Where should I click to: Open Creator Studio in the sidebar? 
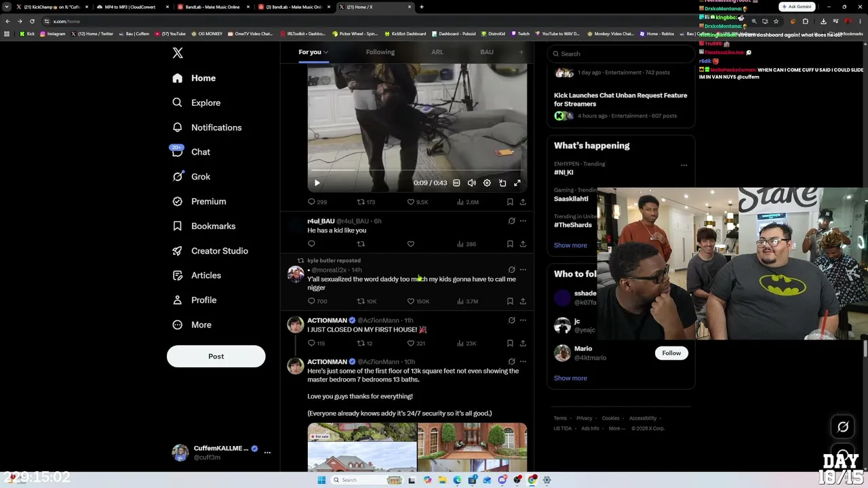click(210, 251)
